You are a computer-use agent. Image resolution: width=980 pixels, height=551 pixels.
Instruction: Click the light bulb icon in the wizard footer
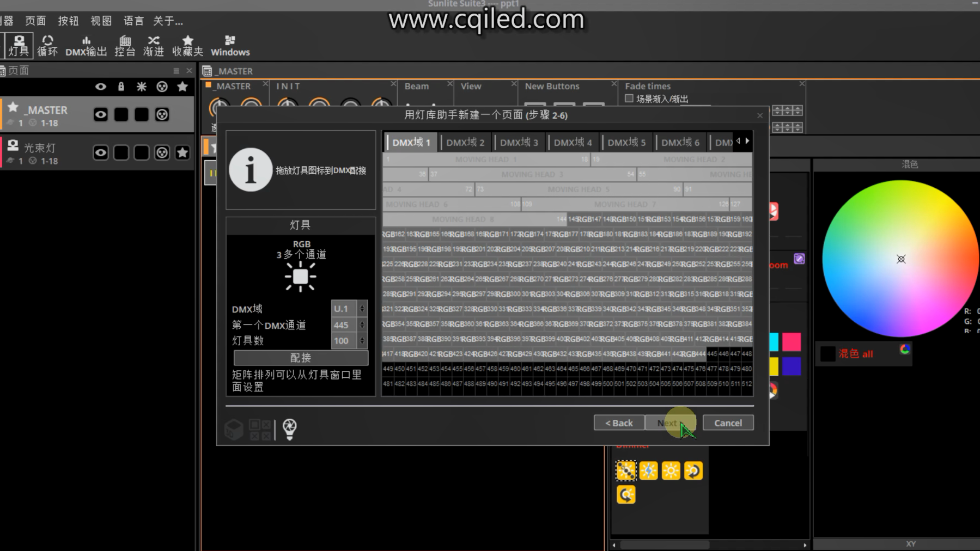(x=289, y=429)
